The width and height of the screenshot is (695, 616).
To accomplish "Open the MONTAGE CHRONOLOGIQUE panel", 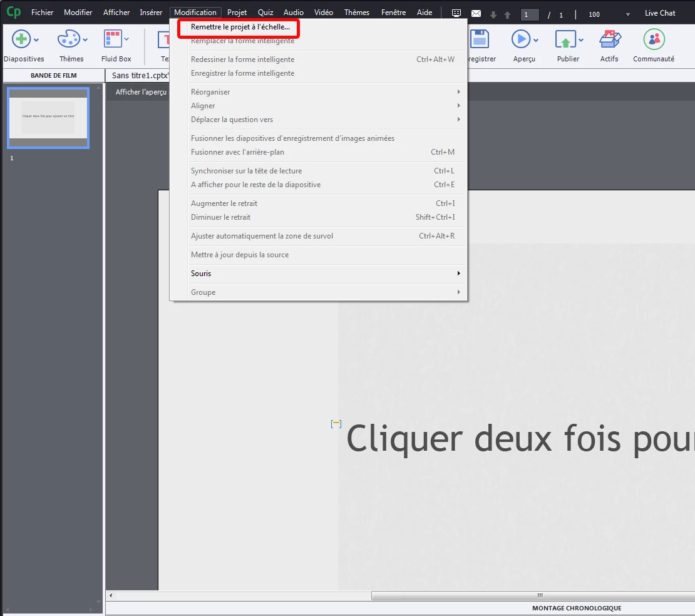I will pyautogui.click(x=576, y=608).
